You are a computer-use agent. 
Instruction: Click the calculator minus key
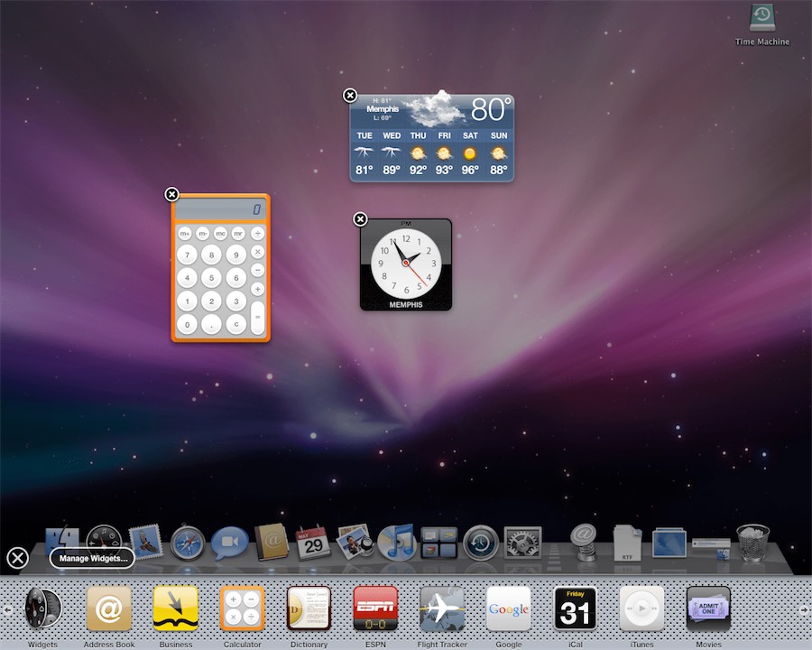point(257,271)
